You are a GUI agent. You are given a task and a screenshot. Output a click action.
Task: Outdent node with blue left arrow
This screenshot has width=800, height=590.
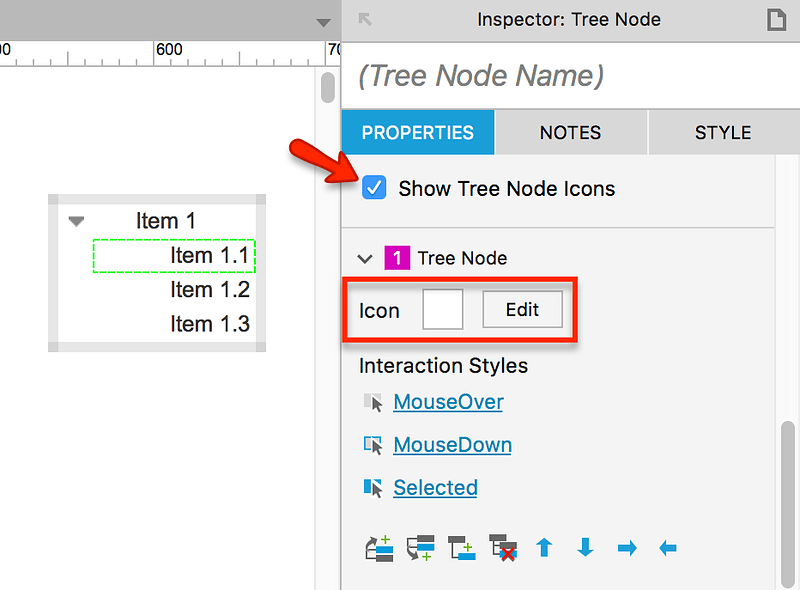668,548
